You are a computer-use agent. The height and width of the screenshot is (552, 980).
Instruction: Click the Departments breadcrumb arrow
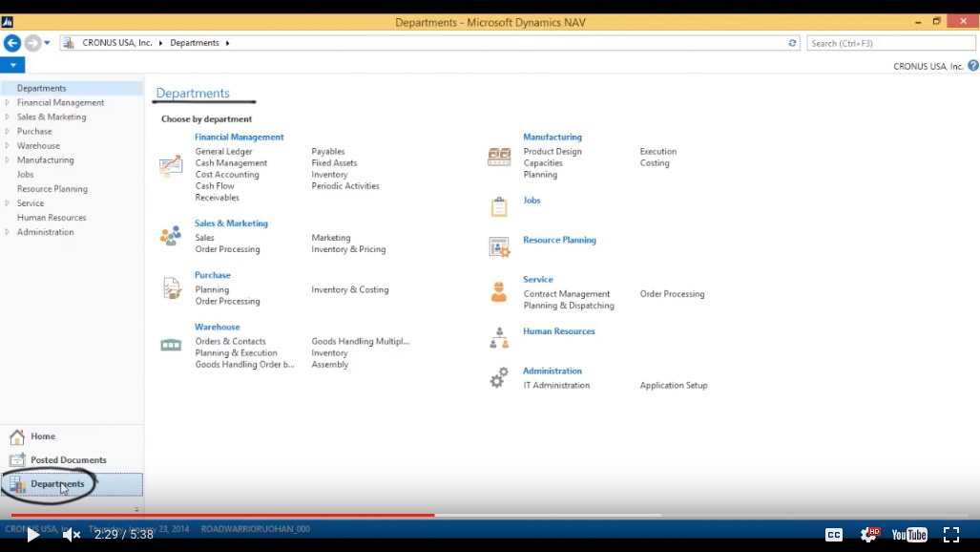pyautogui.click(x=227, y=43)
